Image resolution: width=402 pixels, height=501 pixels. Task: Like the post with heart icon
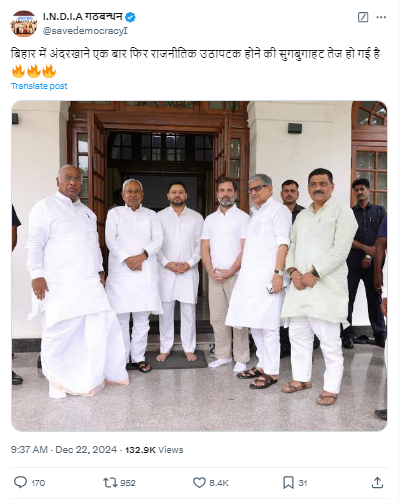[x=199, y=482]
